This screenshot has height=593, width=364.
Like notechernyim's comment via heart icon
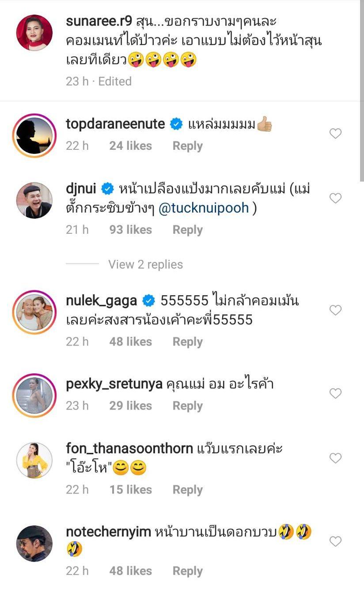336,541
